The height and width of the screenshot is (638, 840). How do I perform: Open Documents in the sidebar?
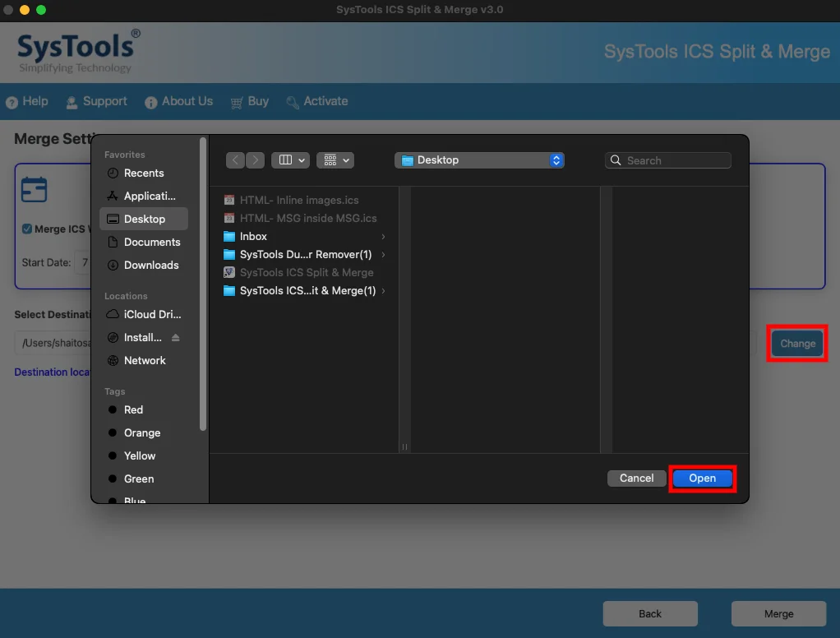(144, 243)
